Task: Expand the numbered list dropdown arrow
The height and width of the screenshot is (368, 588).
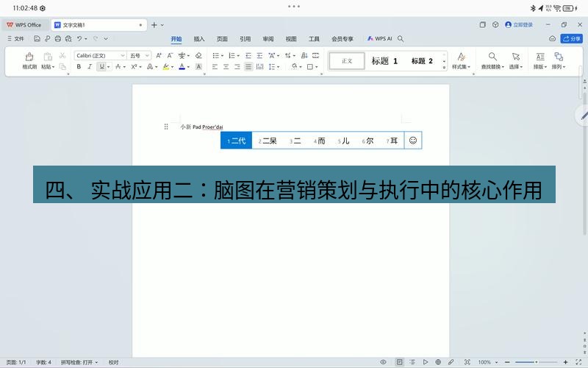Action: pyautogui.click(x=238, y=56)
